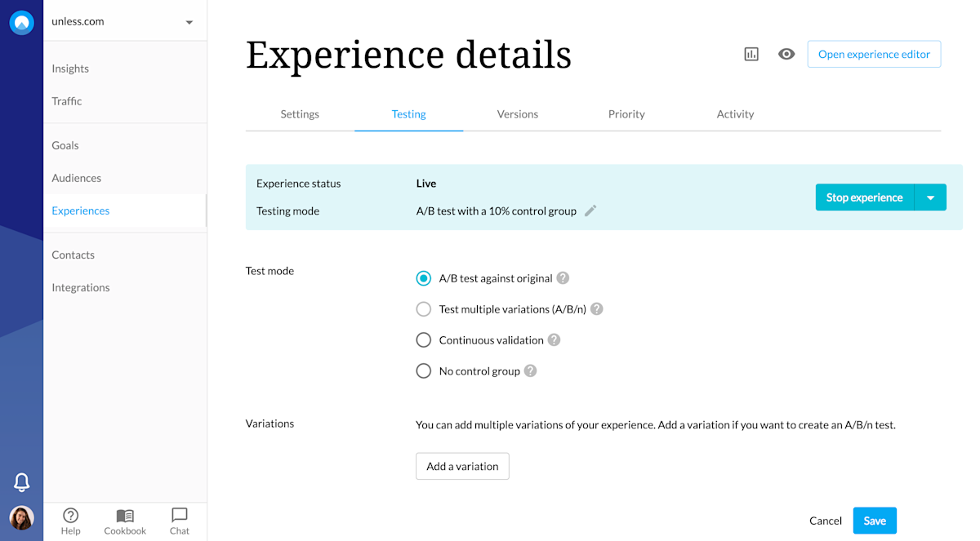Edit testing mode with pencil icon

[590, 211]
